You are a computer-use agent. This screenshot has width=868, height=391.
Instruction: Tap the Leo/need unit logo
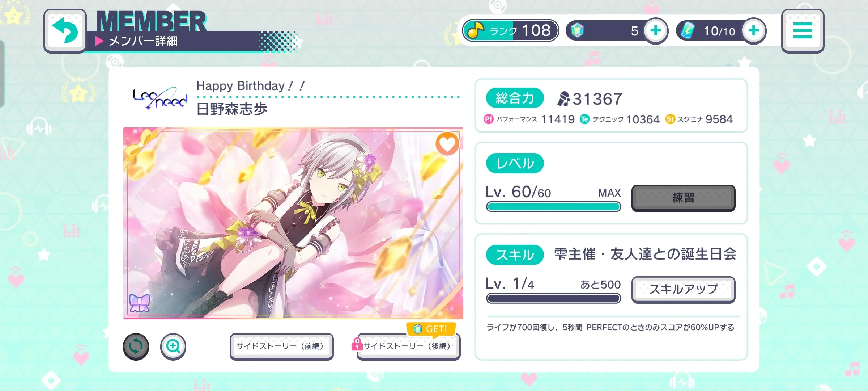tap(160, 98)
